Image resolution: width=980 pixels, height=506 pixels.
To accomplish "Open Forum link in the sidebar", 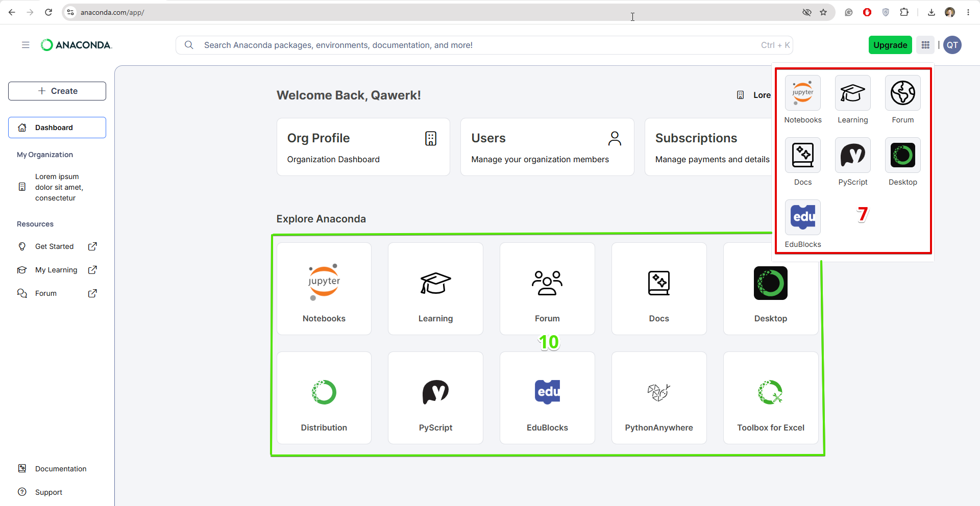I will point(57,293).
